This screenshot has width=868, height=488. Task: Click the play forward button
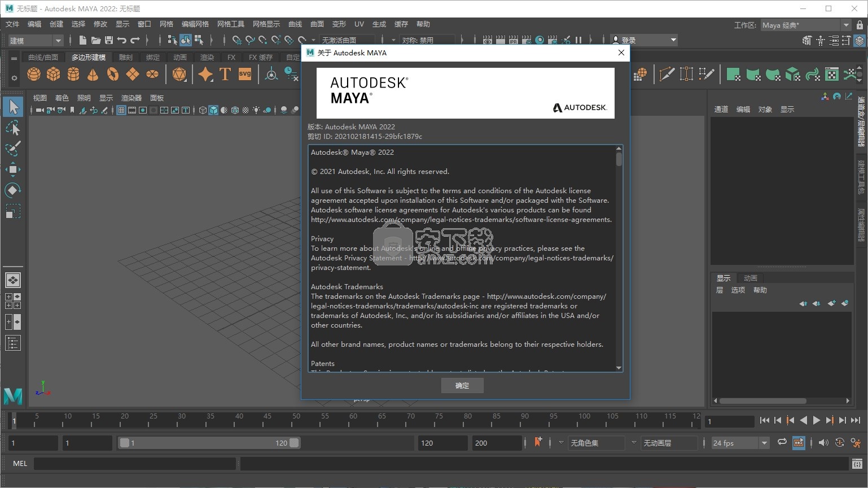click(x=816, y=420)
